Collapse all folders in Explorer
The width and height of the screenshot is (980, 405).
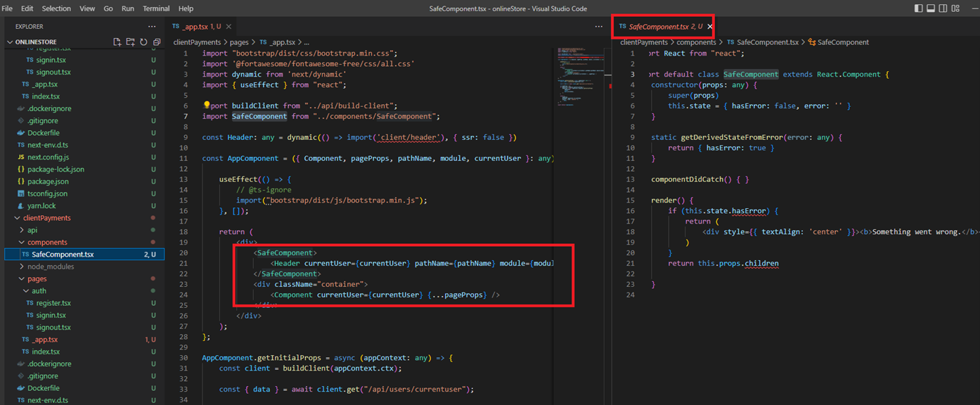[156, 42]
